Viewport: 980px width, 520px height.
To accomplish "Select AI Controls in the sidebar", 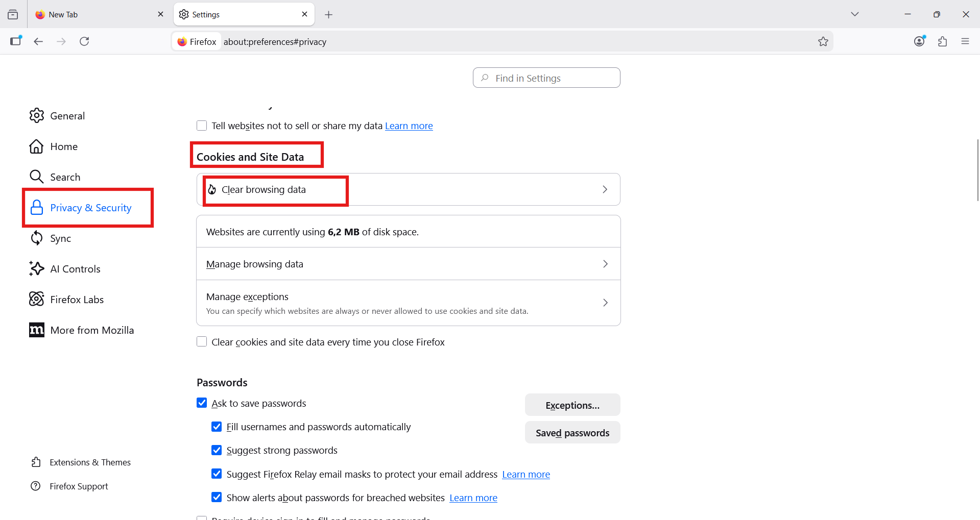I will [75, 269].
